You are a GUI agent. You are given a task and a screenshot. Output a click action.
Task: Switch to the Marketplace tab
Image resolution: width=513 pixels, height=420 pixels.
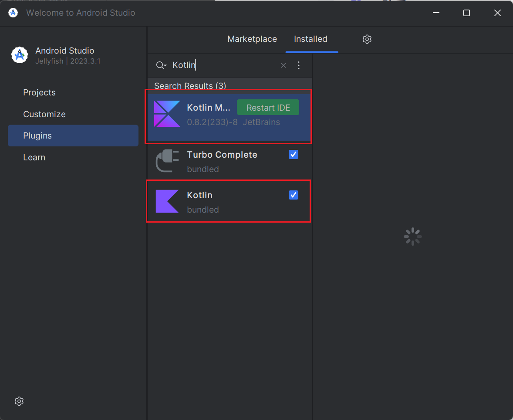pyautogui.click(x=252, y=39)
